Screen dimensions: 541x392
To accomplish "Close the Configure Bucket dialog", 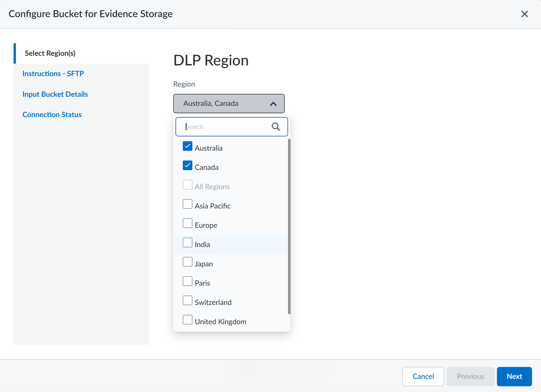I will 524,14.
